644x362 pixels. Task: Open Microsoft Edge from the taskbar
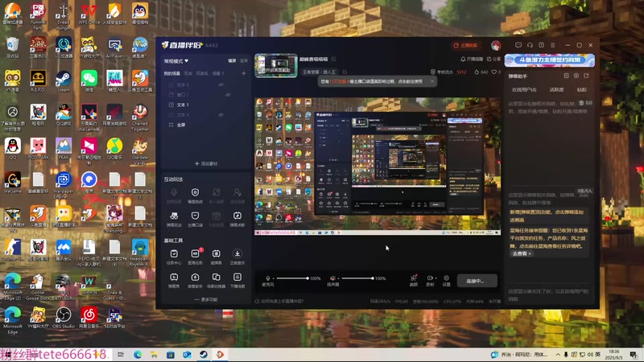click(138, 355)
